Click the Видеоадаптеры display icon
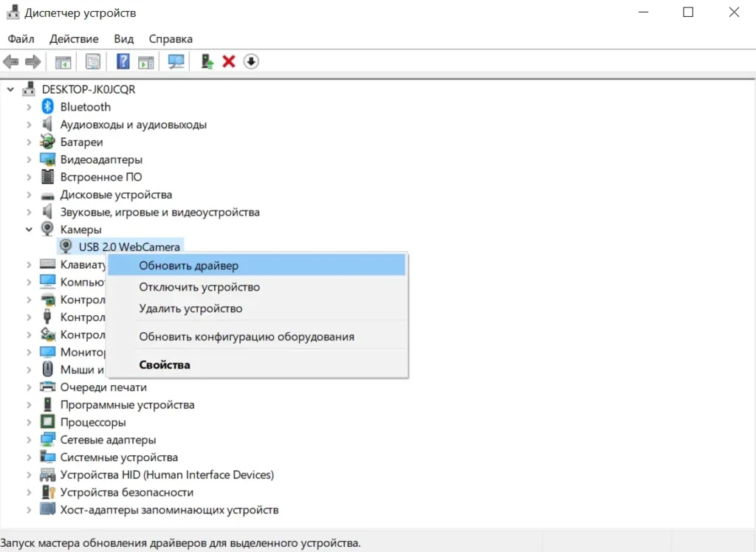756x552 pixels. (47, 159)
